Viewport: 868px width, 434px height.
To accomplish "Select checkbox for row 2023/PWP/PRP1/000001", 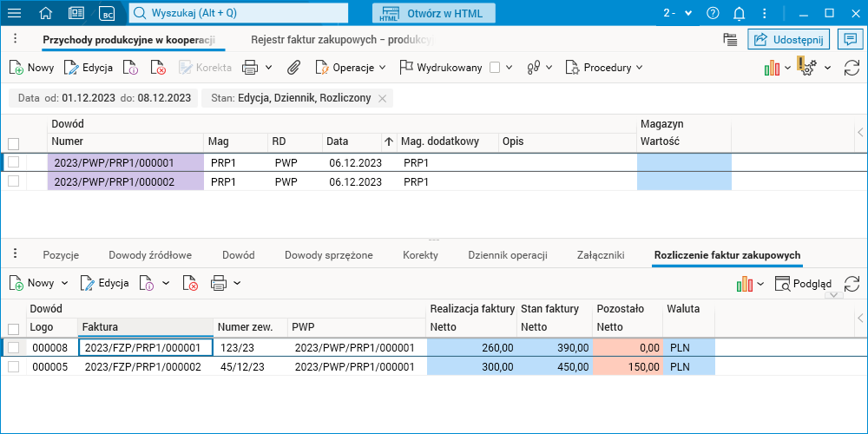I will pos(13,162).
